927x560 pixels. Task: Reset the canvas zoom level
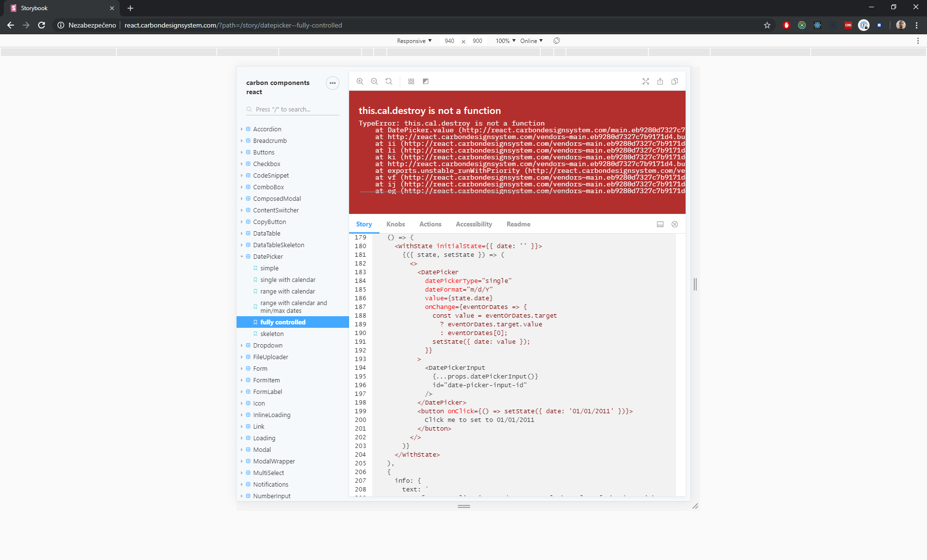tap(389, 81)
